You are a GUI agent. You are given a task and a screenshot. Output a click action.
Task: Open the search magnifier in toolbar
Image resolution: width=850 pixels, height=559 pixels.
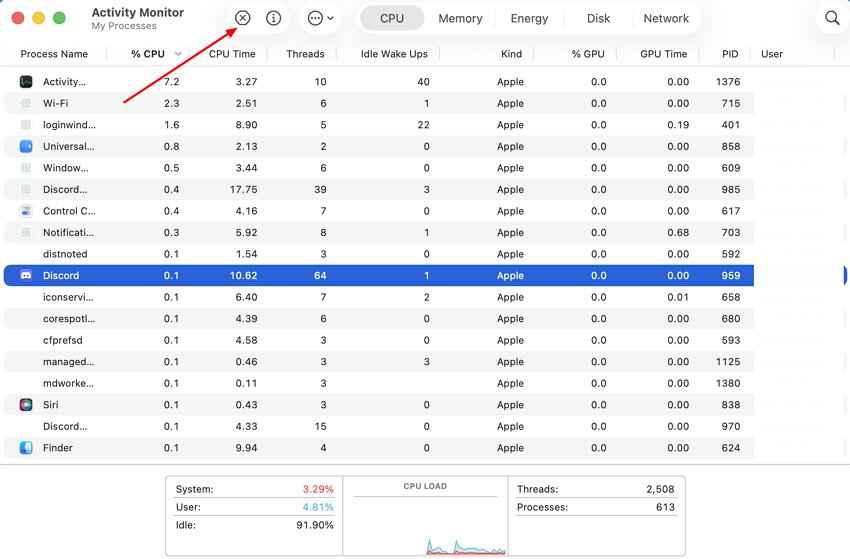832,18
